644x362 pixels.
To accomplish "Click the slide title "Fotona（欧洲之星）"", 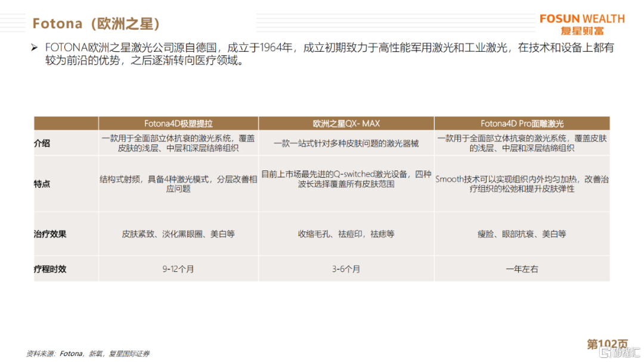I will coord(96,23).
